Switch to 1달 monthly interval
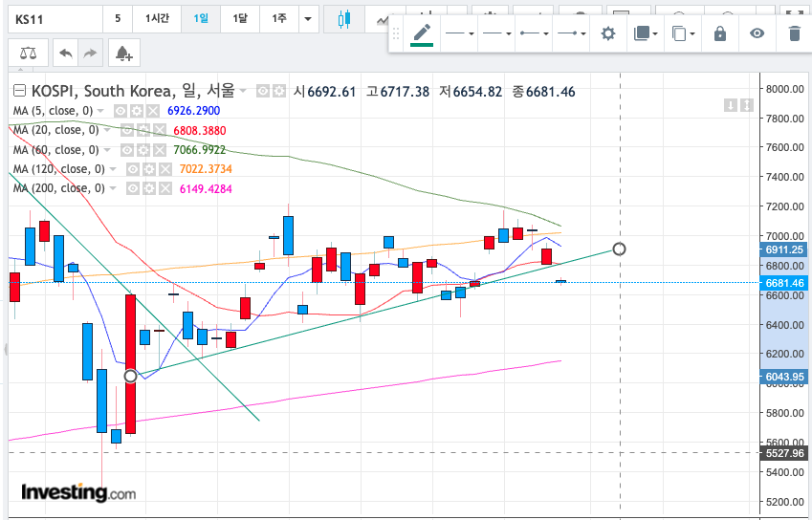812x520 pixels. point(240,20)
